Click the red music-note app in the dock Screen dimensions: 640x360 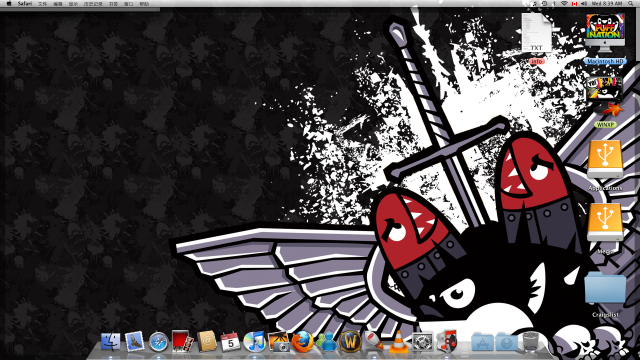click(447, 341)
